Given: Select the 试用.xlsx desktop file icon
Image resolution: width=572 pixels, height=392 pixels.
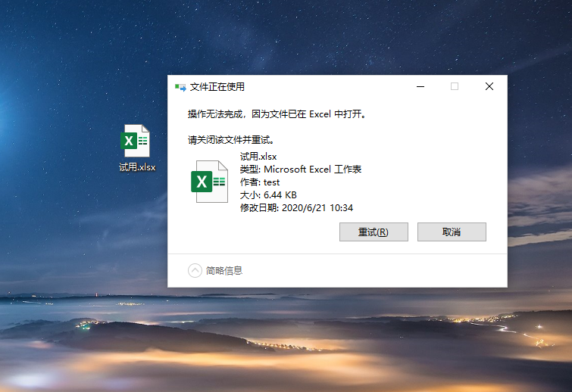Looking at the screenshot, I should 136,141.
